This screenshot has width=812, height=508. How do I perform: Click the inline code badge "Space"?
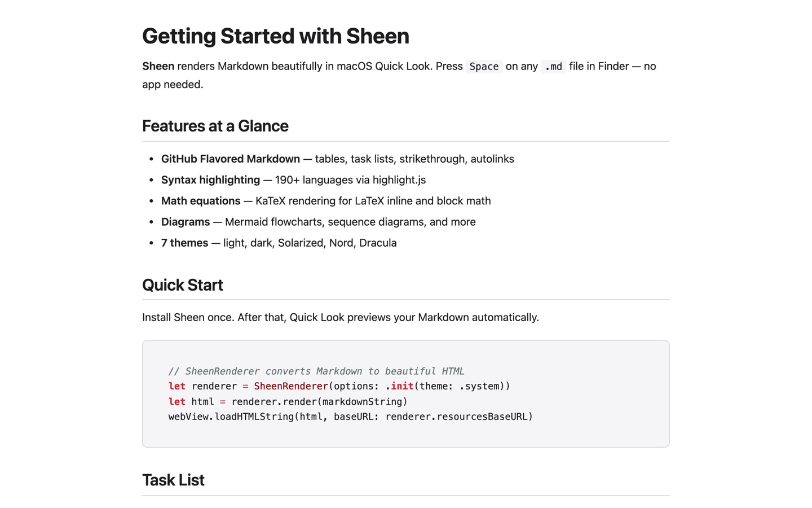[483, 66]
